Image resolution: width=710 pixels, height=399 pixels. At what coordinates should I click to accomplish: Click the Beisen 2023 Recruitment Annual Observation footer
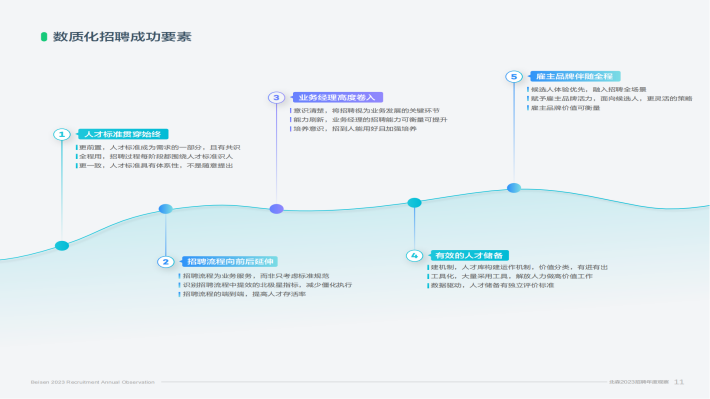[x=93, y=382]
